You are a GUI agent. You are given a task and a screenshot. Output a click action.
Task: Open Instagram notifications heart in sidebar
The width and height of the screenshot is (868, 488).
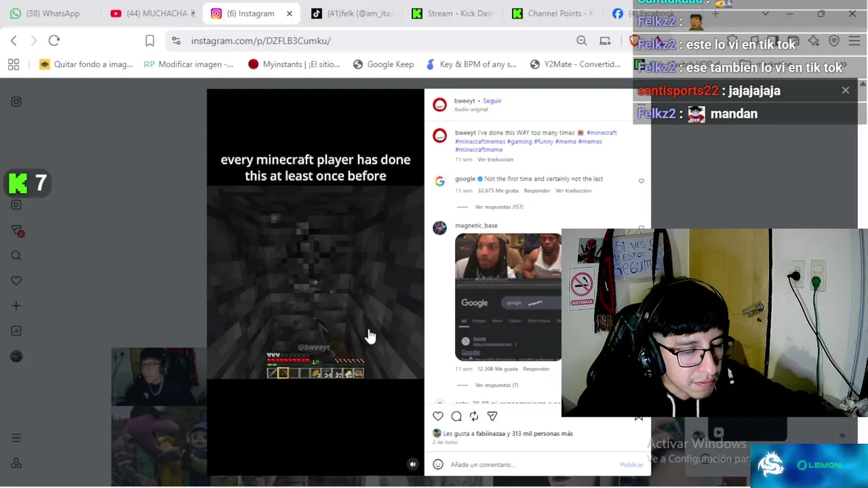coord(16,281)
